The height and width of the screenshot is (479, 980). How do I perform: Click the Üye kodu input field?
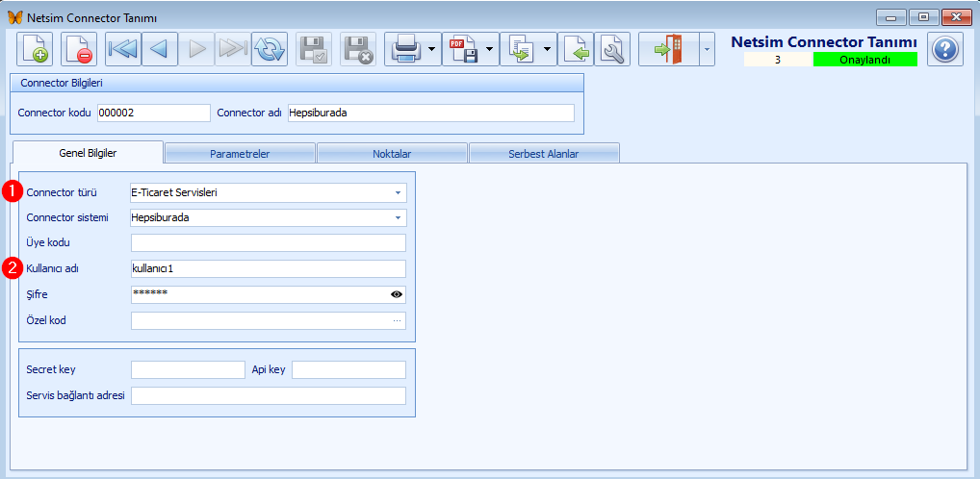pyautogui.click(x=269, y=243)
